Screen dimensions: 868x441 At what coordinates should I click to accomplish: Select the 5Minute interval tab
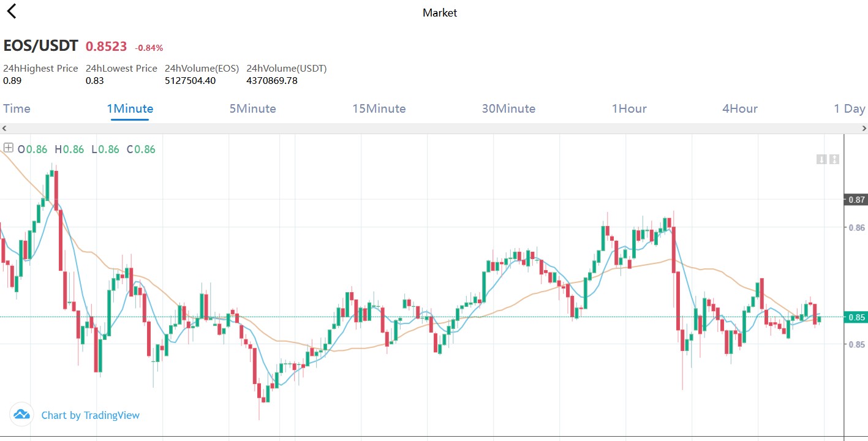pos(252,108)
